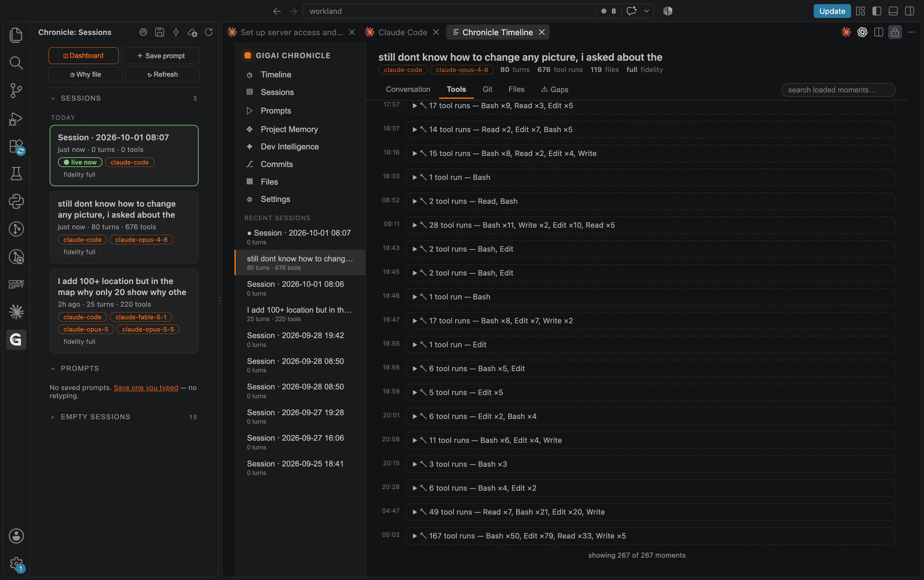Open Python icon in activity bar
The height and width of the screenshot is (580, 924).
16,201
